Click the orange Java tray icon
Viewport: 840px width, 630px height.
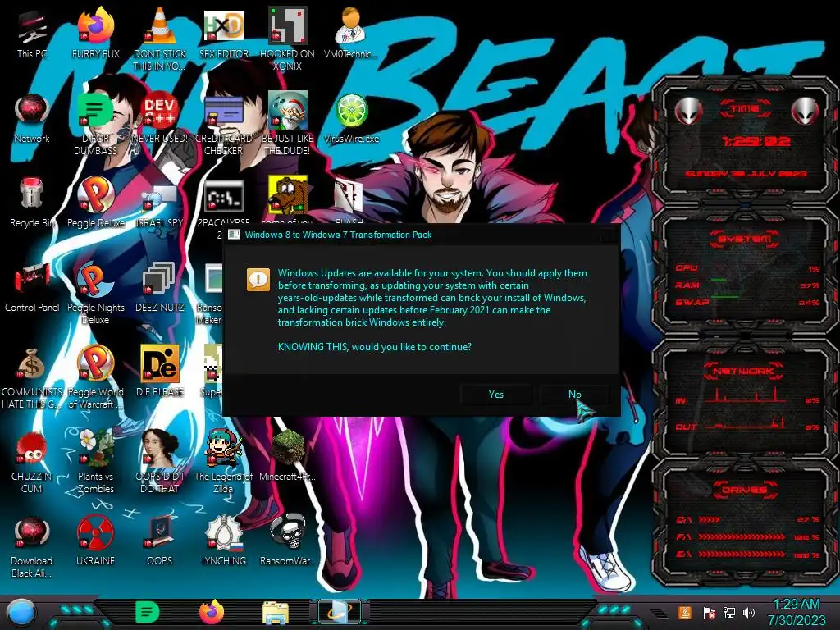coord(685,612)
